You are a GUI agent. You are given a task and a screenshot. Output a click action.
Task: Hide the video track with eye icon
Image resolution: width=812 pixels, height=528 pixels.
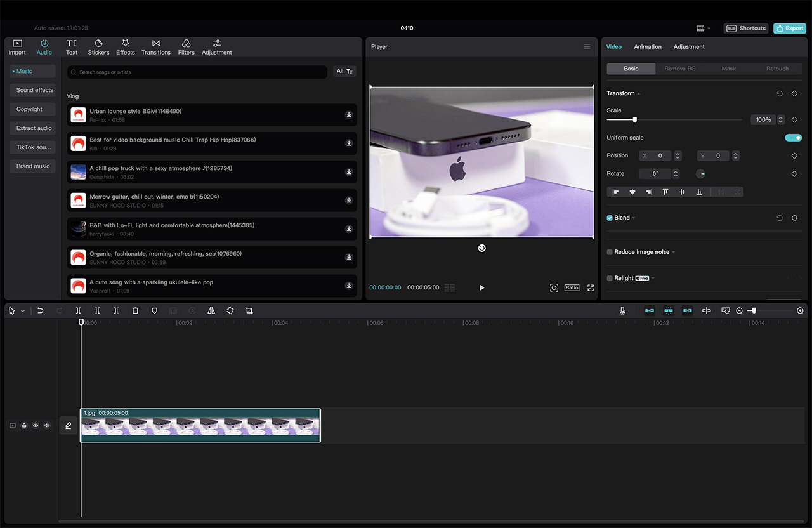[36, 425]
